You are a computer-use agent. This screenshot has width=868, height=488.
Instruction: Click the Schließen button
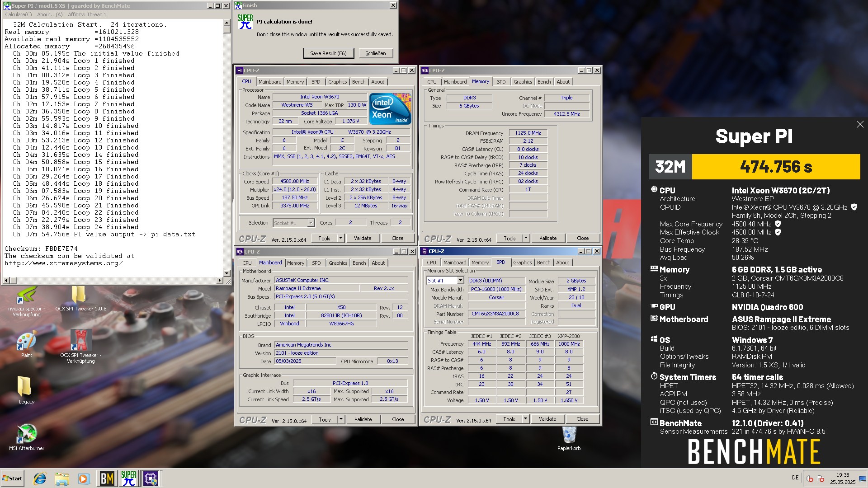tap(375, 53)
